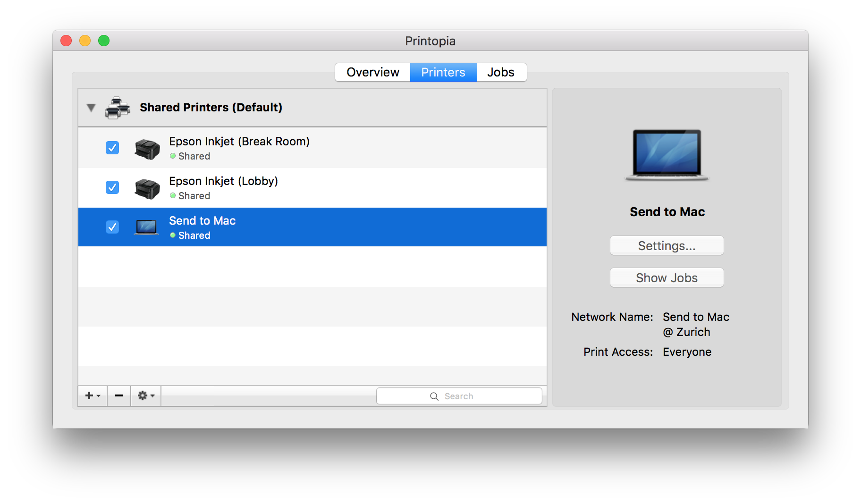861x504 pixels.
Task: Click the Show Jobs button
Action: [x=667, y=278]
